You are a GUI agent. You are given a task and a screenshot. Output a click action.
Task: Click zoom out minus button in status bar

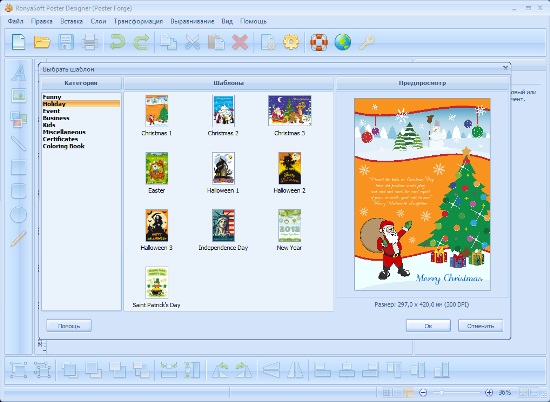(x=423, y=393)
